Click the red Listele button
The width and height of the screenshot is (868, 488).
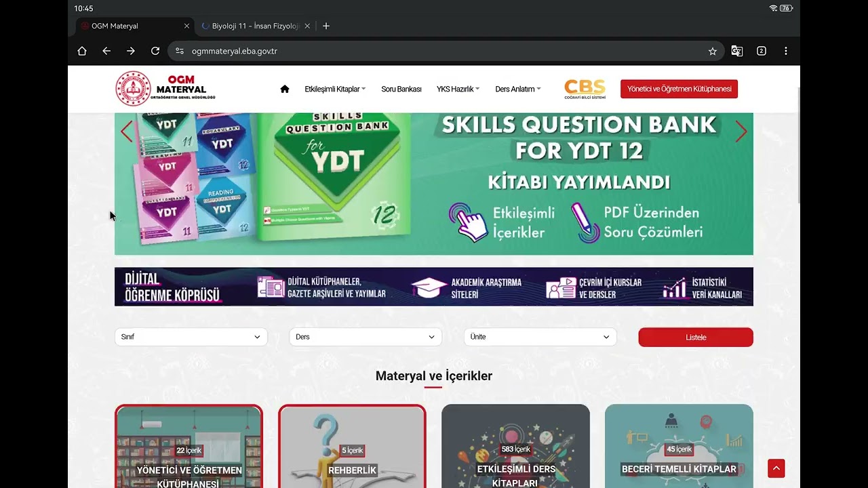[x=696, y=337]
